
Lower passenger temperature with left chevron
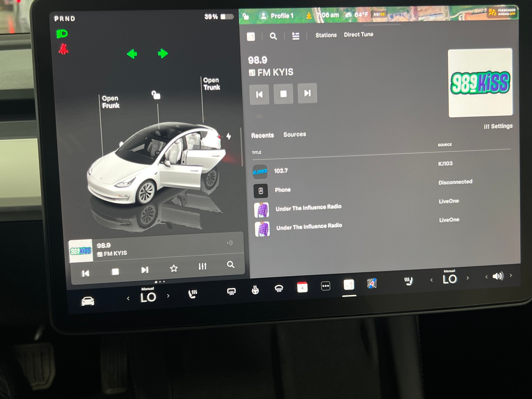(x=432, y=280)
